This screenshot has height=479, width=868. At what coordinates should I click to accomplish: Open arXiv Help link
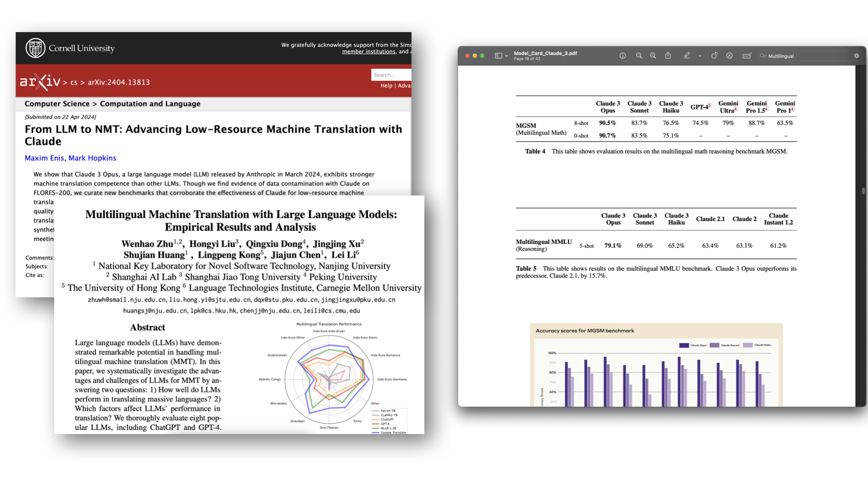point(386,86)
